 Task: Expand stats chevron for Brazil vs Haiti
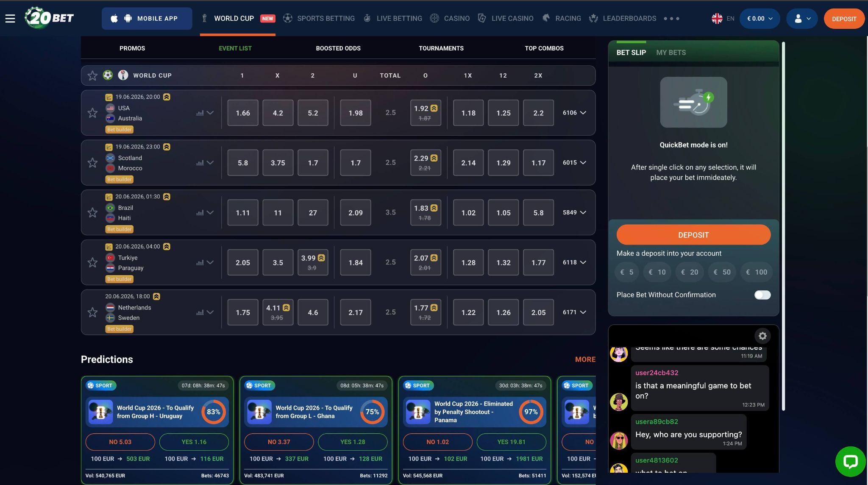(x=210, y=213)
